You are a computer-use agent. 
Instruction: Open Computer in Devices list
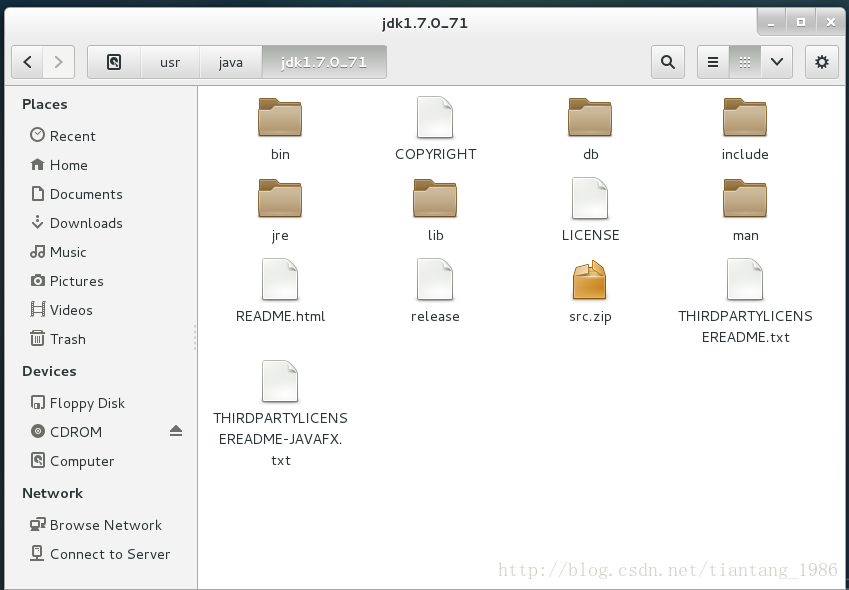[72, 461]
